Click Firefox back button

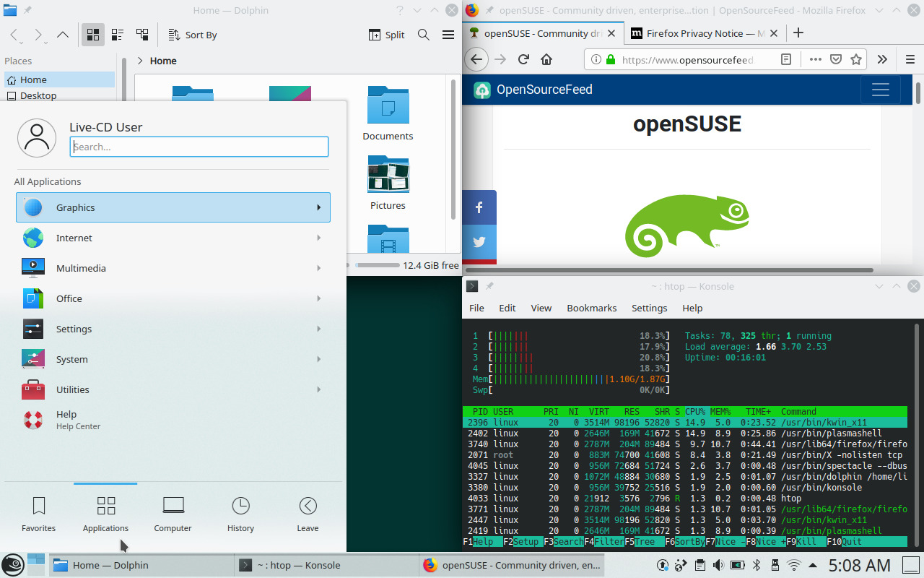pyautogui.click(x=475, y=59)
